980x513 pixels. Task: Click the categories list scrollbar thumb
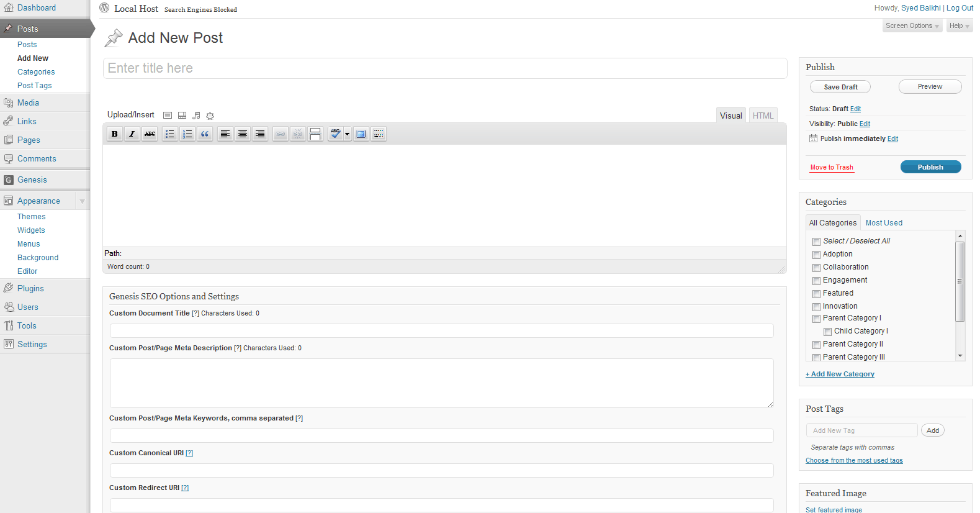tap(960, 281)
